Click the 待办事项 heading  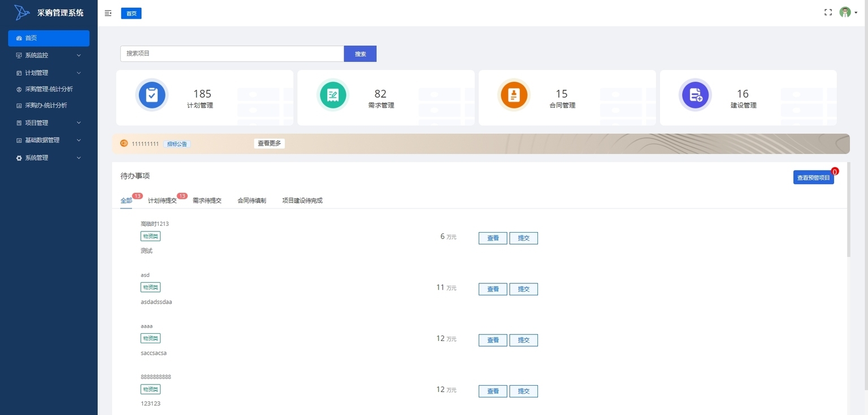pyautogui.click(x=135, y=176)
